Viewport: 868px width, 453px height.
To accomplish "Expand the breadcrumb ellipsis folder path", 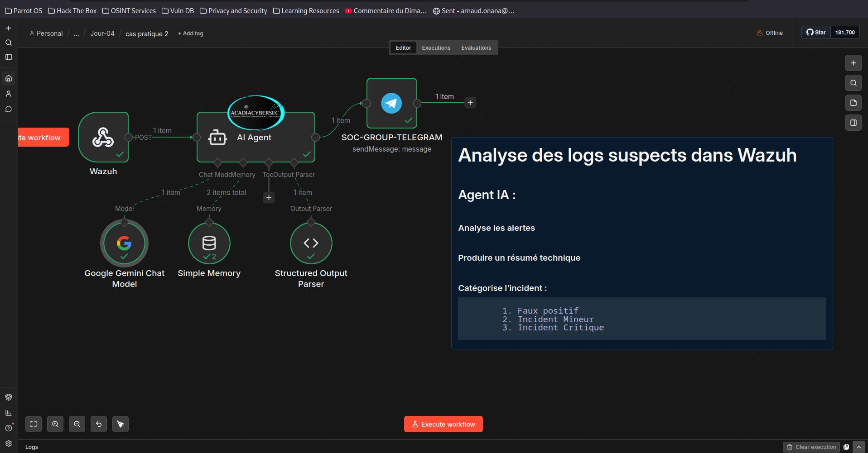I will pyautogui.click(x=77, y=33).
